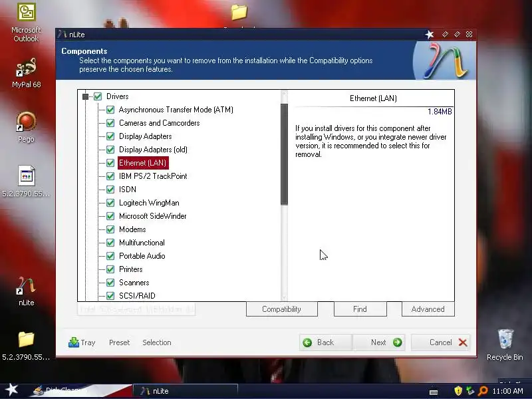
Task: Toggle the Ethernet (LAN) checkbox
Action: click(x=110, y=163)
